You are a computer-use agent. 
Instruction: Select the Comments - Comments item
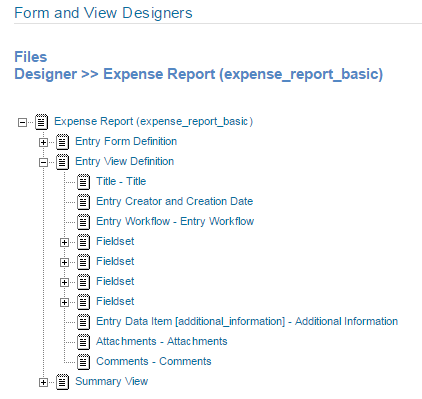154,361
